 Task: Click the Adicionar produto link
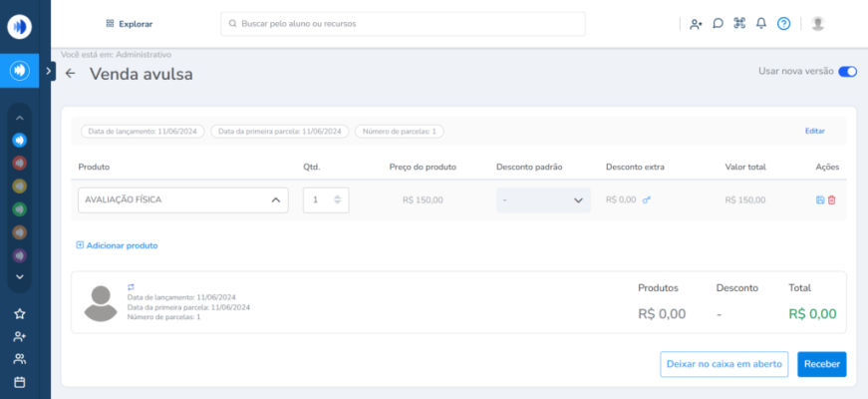click(117, 245)
